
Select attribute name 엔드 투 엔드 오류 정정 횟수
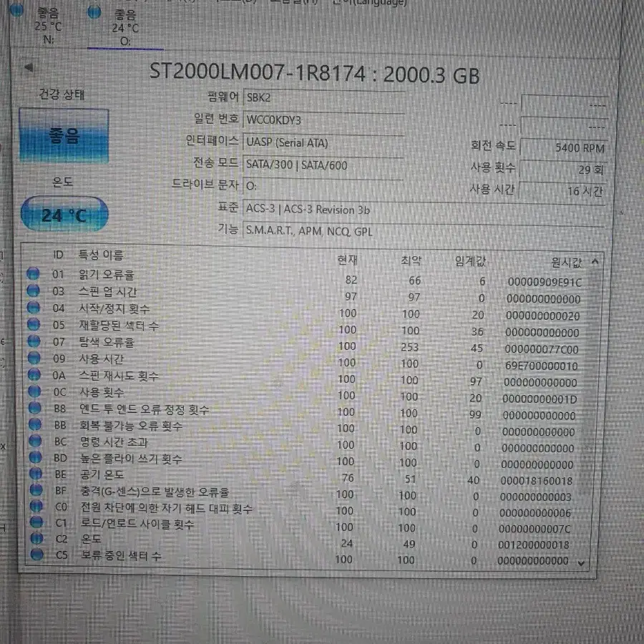(x=144, y=409)
